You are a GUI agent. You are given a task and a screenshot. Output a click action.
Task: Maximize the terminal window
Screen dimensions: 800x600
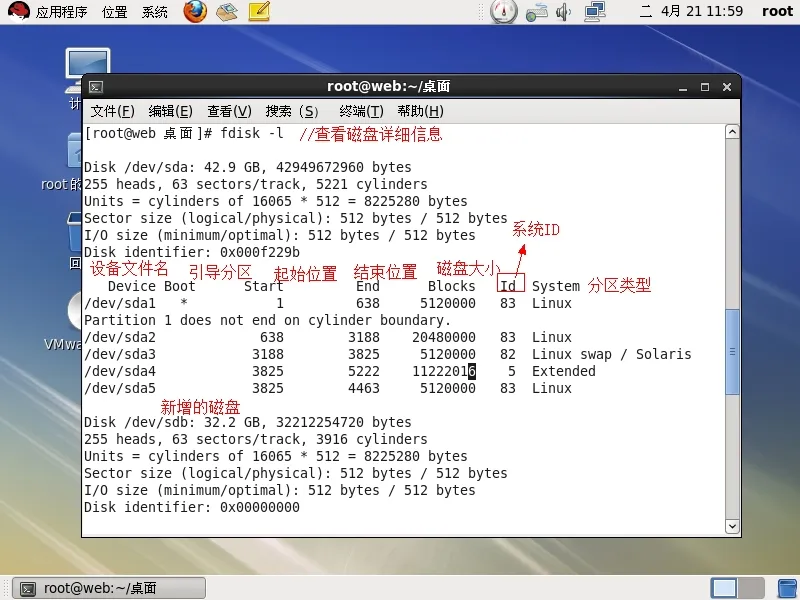[x=705, y=87]
